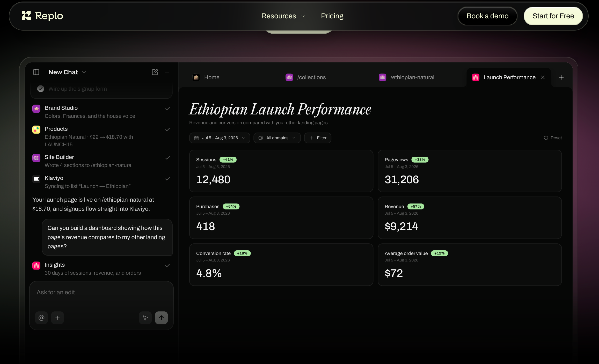Click the Reset filters control
This screenshot has width=599, height=364.
553,138
